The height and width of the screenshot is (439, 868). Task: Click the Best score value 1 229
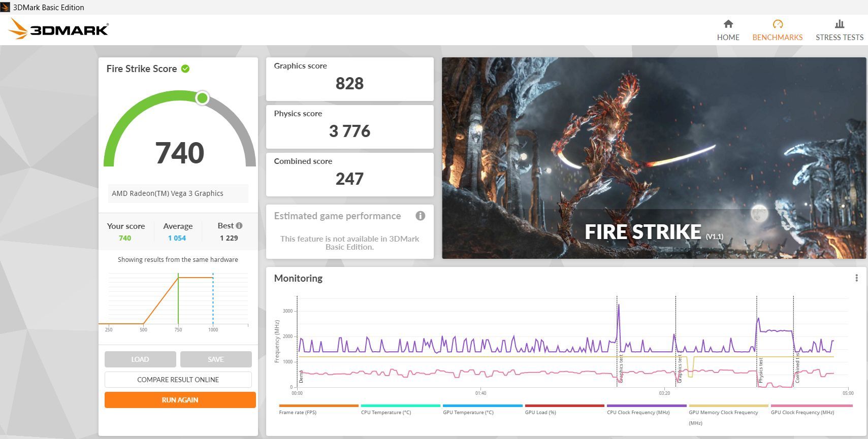[229, 238]
